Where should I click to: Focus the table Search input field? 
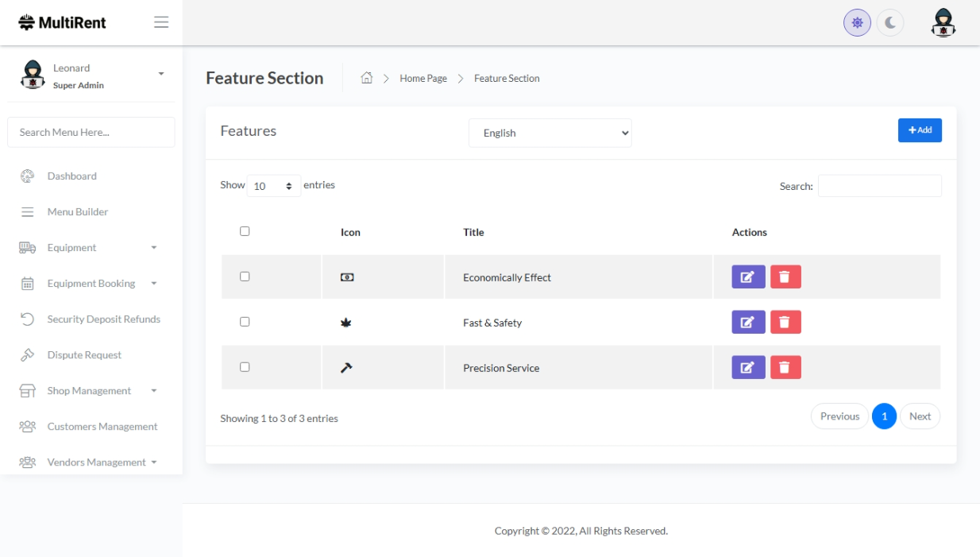[x=879, y=186]
